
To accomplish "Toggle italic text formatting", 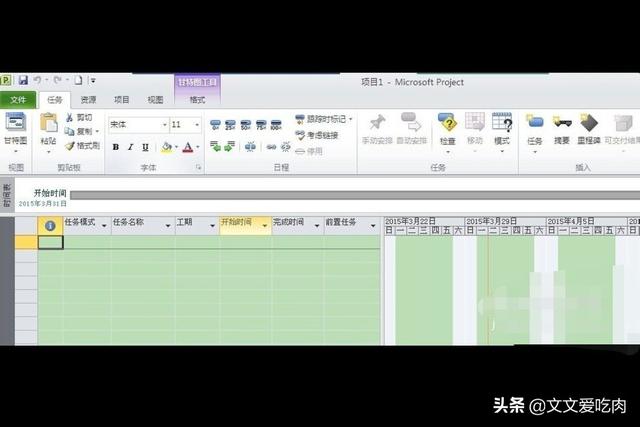I will [x=130, y=147].
